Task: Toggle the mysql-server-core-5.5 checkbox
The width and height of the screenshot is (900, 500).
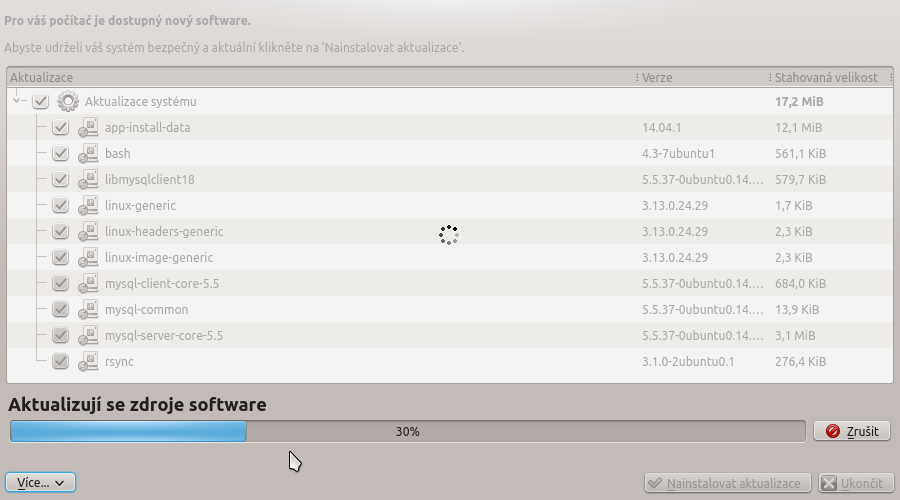Action: pos(60,335)
